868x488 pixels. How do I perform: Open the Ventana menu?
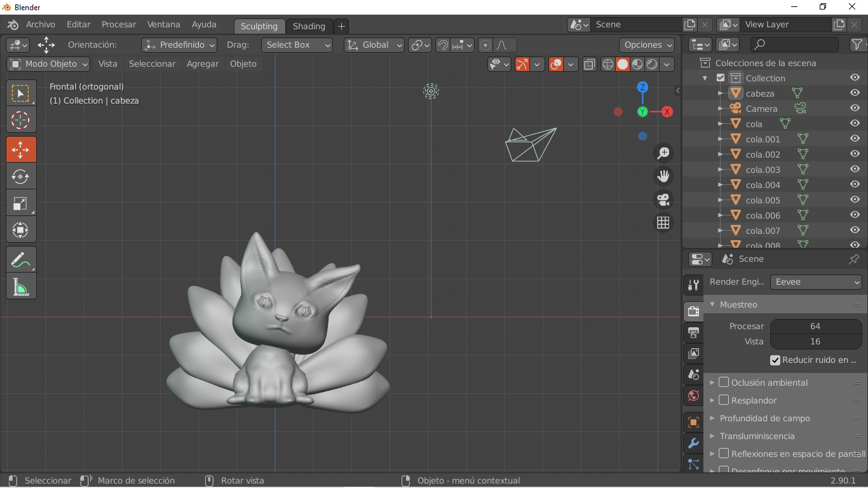click(x=164, y=25)
